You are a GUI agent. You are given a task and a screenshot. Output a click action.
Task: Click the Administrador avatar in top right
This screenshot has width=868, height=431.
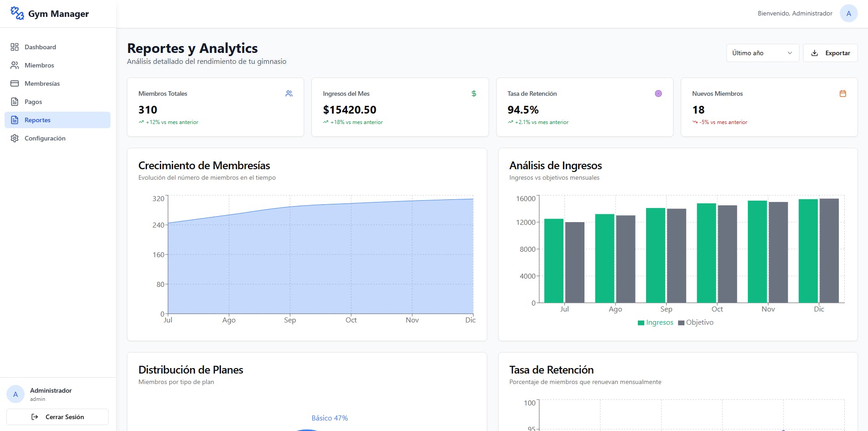click(x=848, y=13)
